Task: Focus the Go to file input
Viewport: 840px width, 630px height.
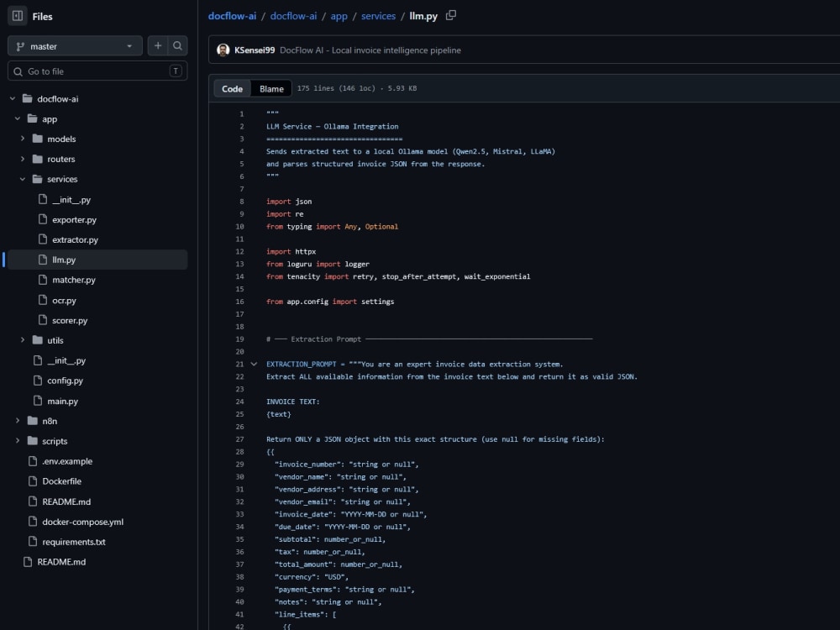Action: [97, 71]
